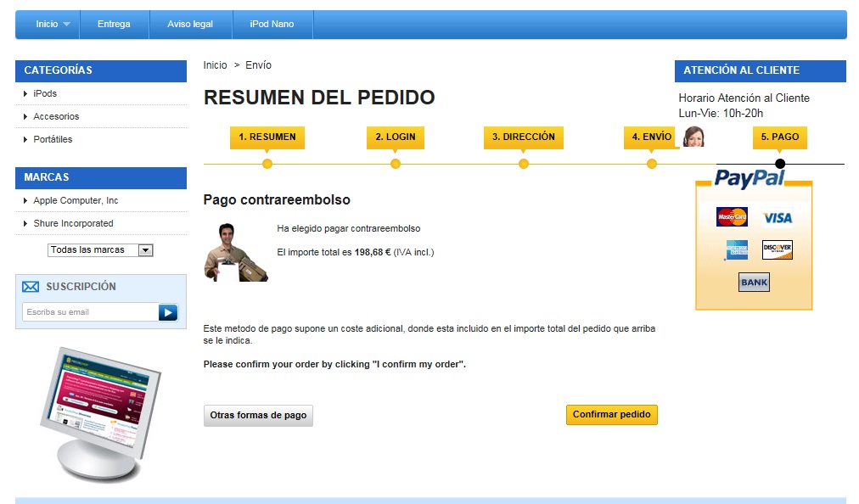Click the customer service agent photo
Screen dimensions: 859x504
click(693, 137)
